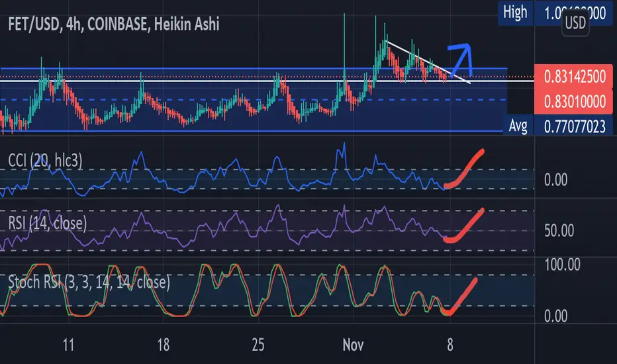The height and width of the screenshot is (364, 617).
Task: Click the FET/USD chart title
Action: pos(114,24)
